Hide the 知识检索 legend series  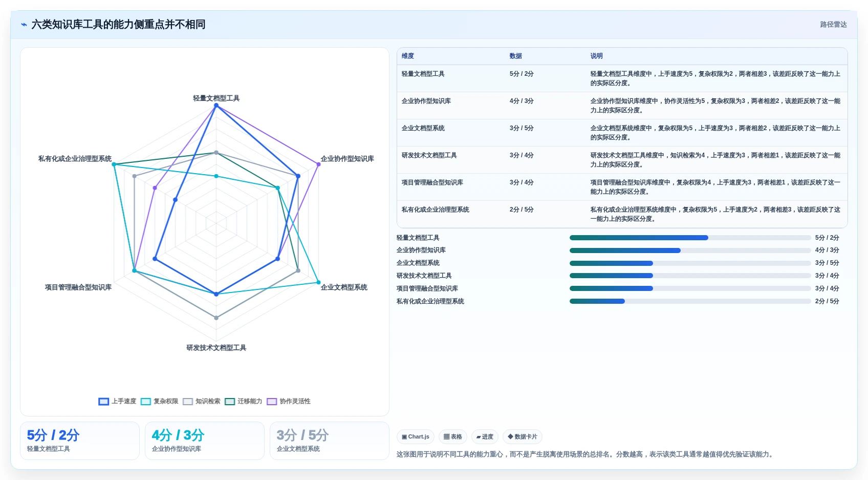coord(202,401)
